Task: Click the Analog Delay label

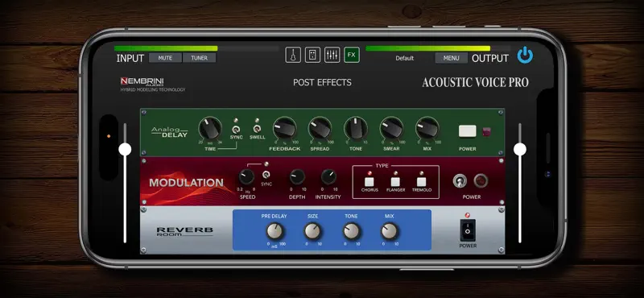Action: click(170, 132)
